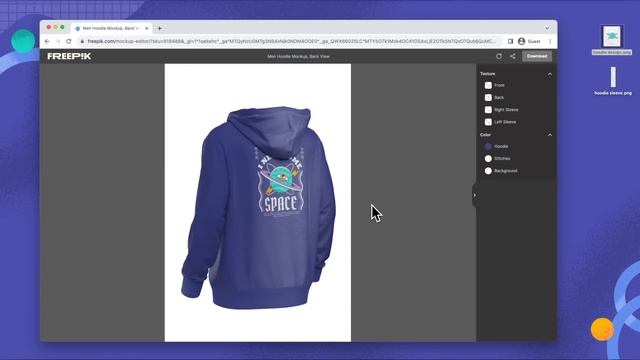
Task: Open the Chrome three-dot menu
Action: (x=550, y=41)
